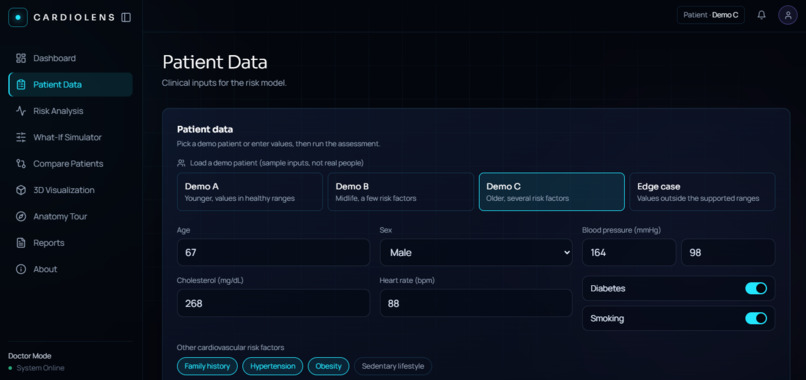Image resolution: width=806 pixels, height=380 pixels.
Task: Deselect the Hypertension chip
Action: pos(272,366)
